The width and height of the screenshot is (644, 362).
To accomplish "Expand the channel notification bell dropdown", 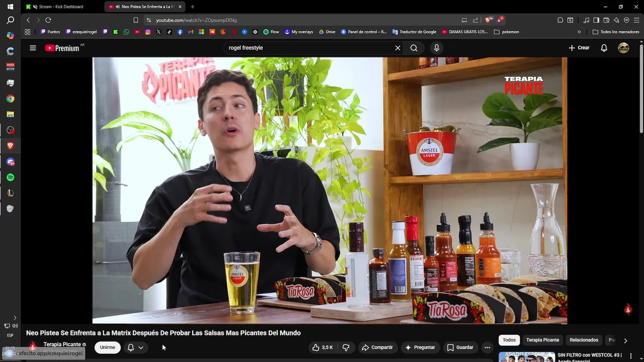I will click(x=135, y=347).
